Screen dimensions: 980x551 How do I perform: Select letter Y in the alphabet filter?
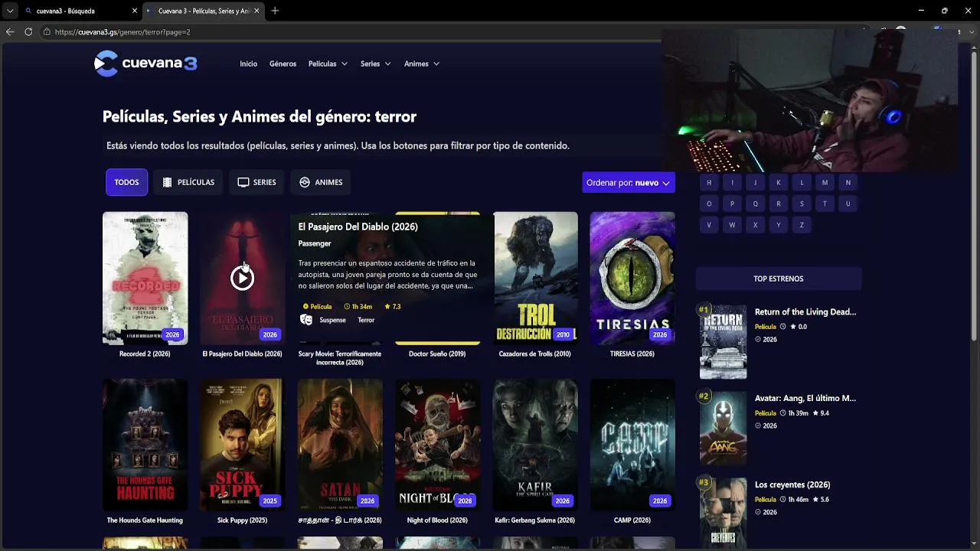point(779,225)
